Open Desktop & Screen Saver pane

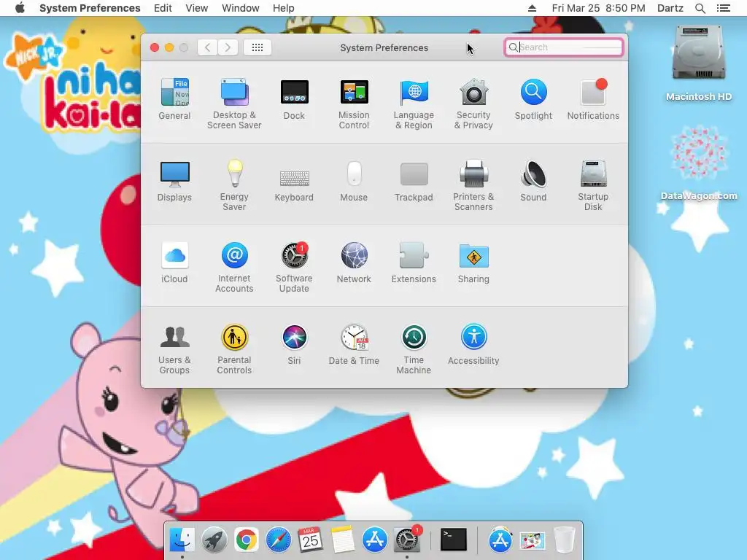point(234,104)
